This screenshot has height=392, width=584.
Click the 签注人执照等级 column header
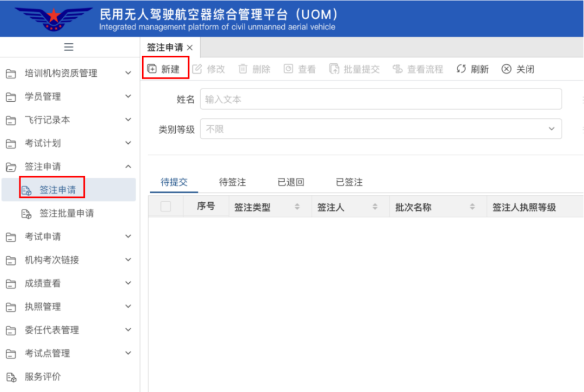point(524,207)
